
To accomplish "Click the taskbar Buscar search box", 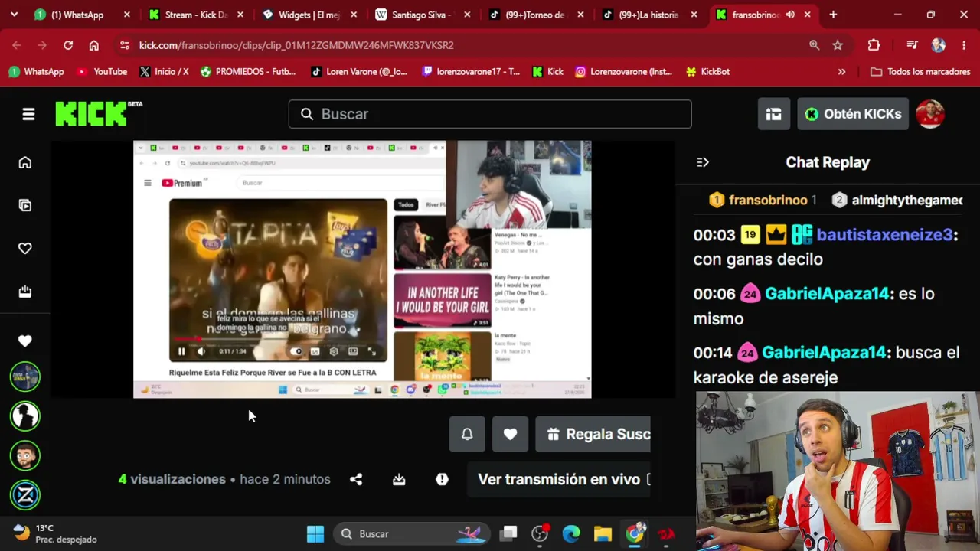I will pyautogui.click(x=413, y=534).
